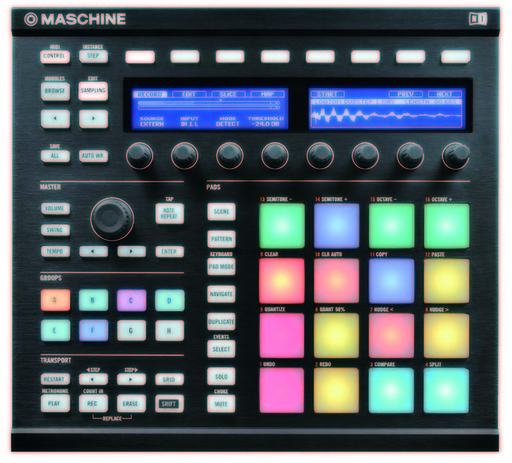Toggle the Grid button
The height and width of the screenshot is (463, 512).
coord(169,379)
